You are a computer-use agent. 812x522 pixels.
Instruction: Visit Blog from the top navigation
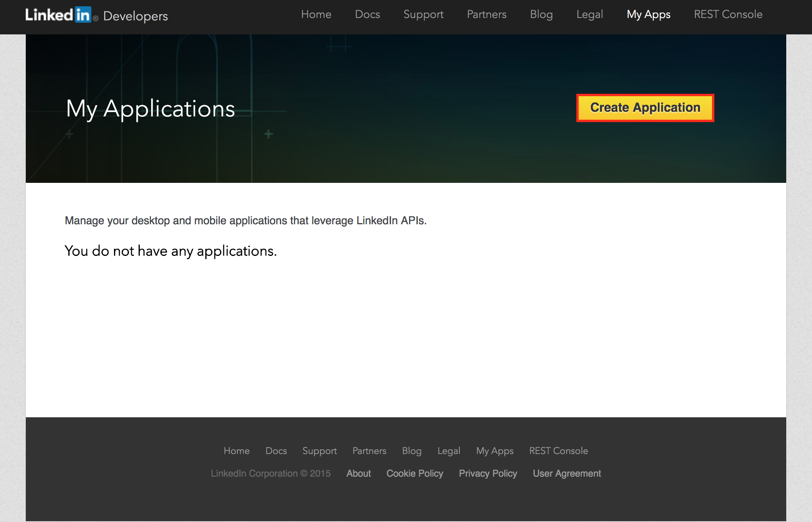(541, 14)
